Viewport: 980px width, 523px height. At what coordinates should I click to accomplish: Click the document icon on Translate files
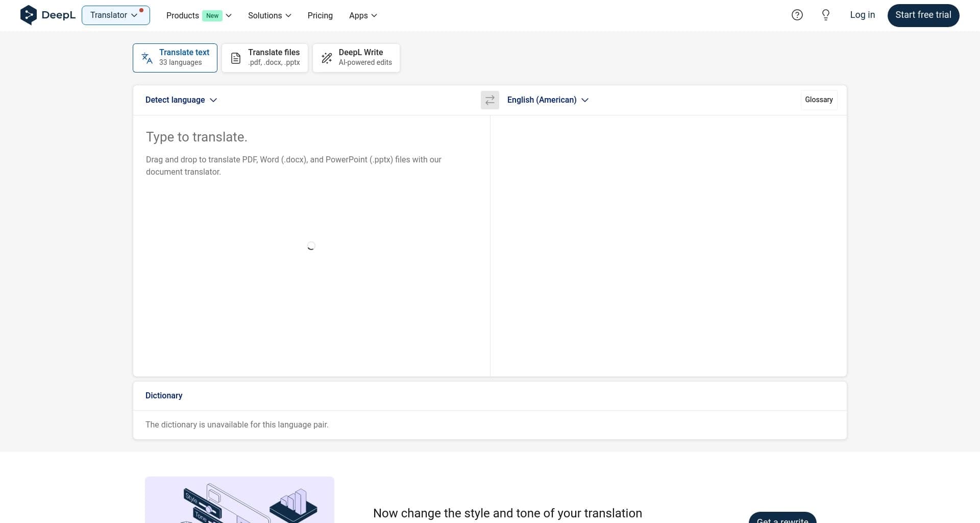(236, 58)
